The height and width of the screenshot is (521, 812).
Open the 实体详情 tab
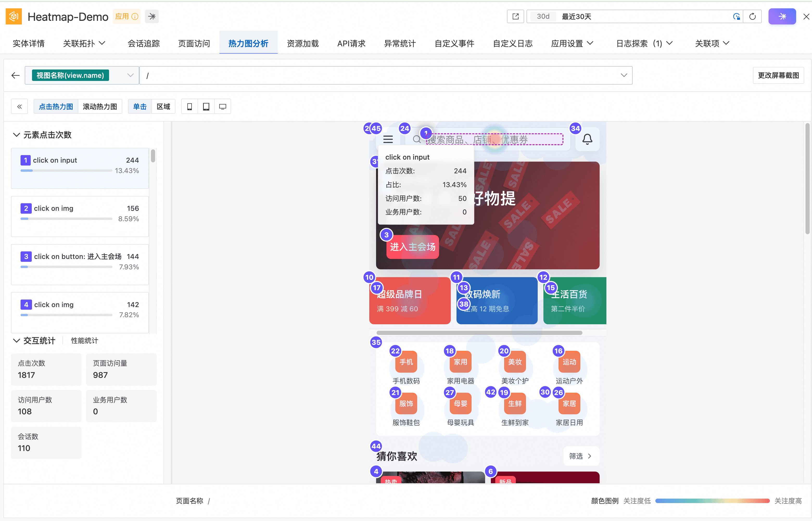pos(29,43)
